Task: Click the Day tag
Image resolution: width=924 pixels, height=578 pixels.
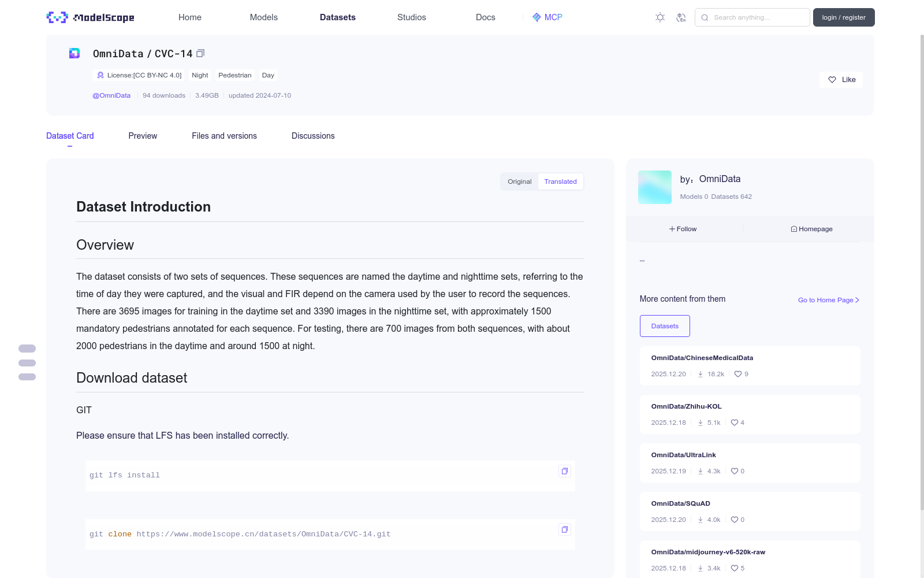Action: 268,75
